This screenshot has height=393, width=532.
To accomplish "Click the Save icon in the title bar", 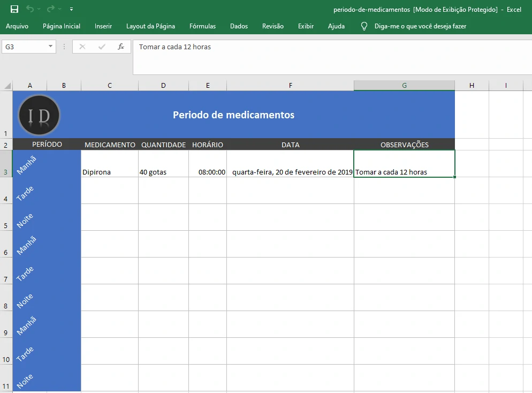I will coord(14,9).
